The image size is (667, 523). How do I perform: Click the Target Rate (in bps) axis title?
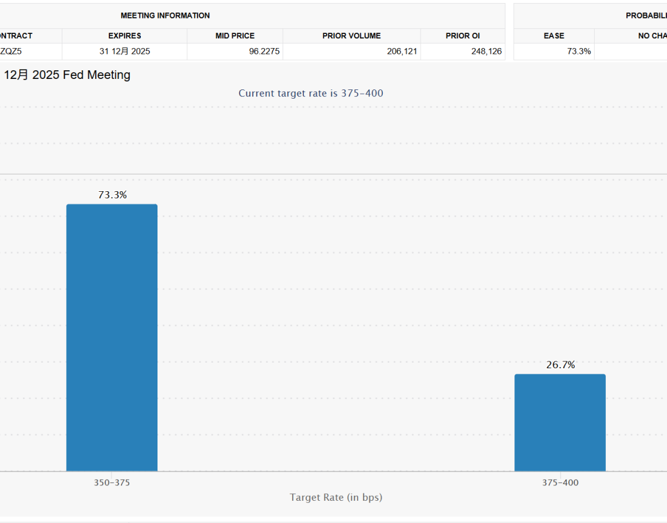(336, 497)
